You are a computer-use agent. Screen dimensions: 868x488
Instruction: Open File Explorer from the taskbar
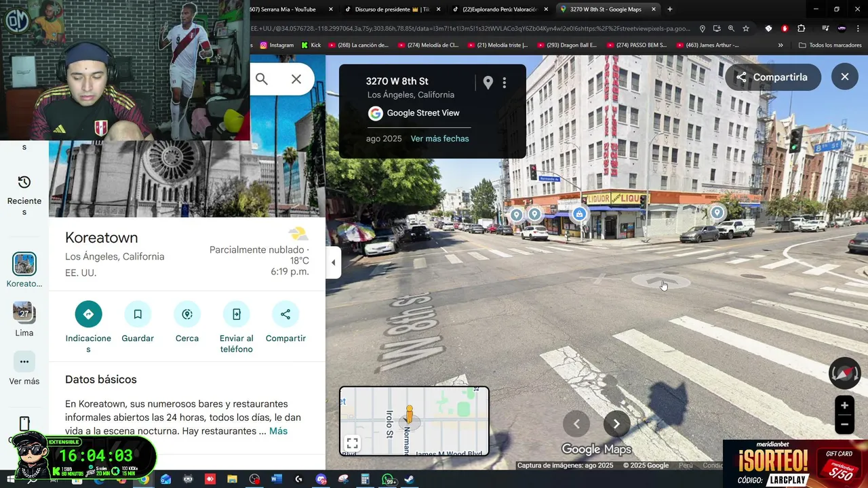(231, 479)
